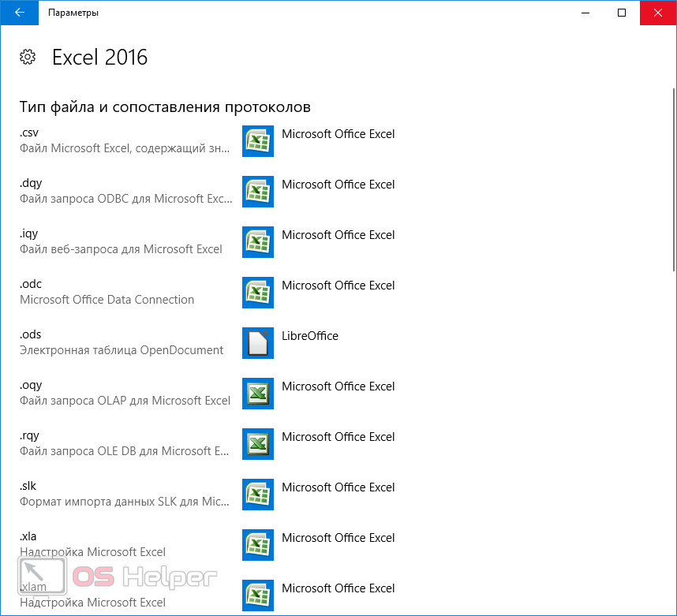The image size is (677, 616).
Task: Open the Excel icon for .iqy
Action: click(258, 242)
